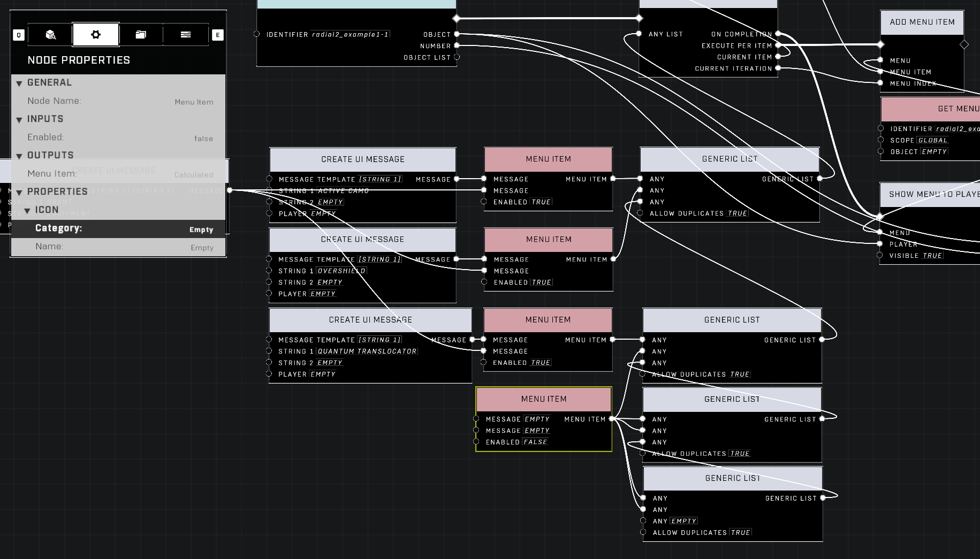Edit the OVERSHIELD string value
Viewport: 980px width, 559px height.
[341, 271]
